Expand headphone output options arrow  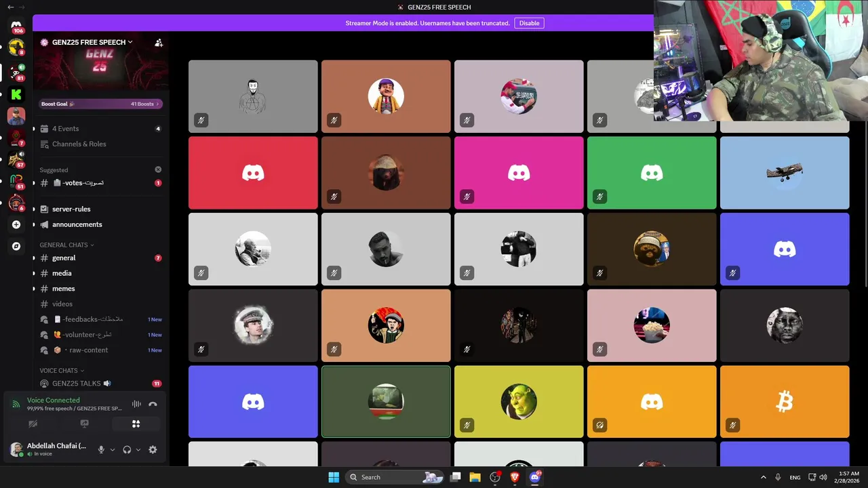[138, 449]
